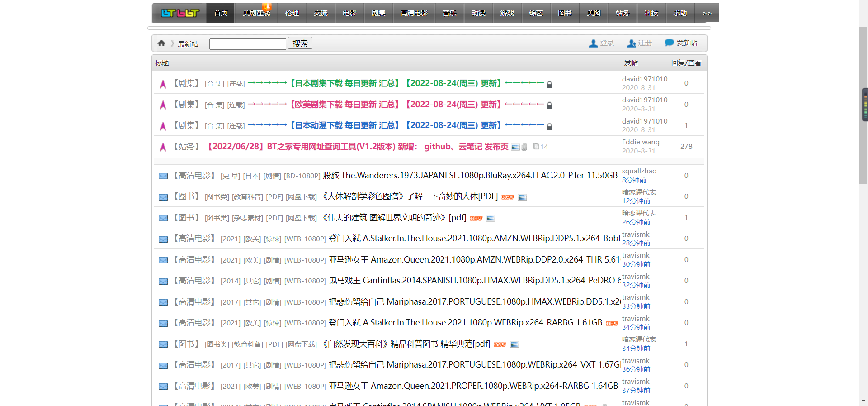Open the 高清电影 navigation tab
The width and height of the screenshot is (868, 406).
coord(414,13)
